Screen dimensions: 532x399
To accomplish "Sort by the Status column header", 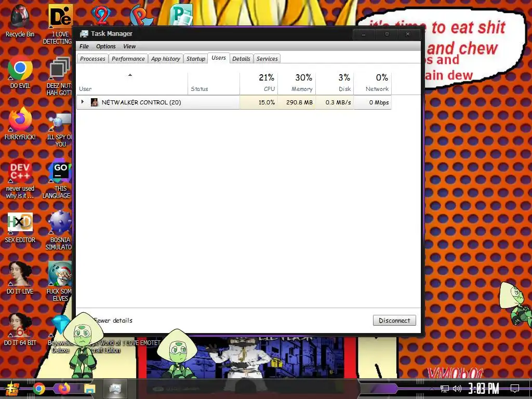I will pyautogui.click(x=214, y=83).
